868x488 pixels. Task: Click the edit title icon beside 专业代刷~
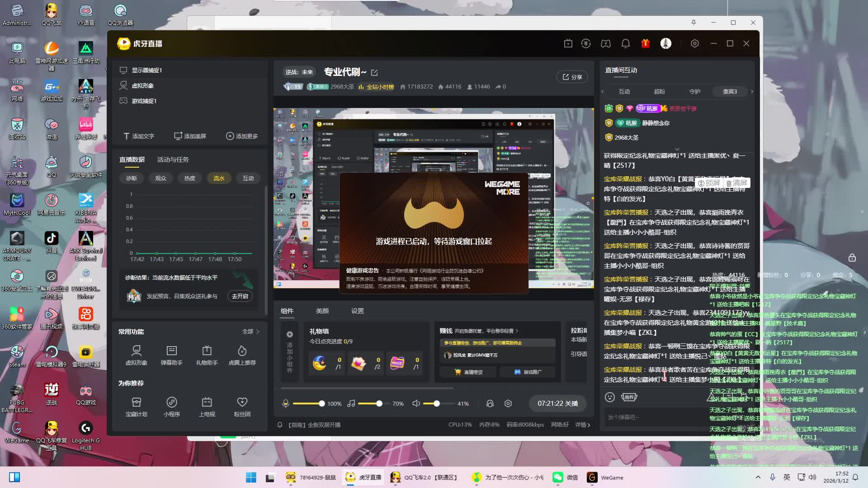(x=374, y=72)
